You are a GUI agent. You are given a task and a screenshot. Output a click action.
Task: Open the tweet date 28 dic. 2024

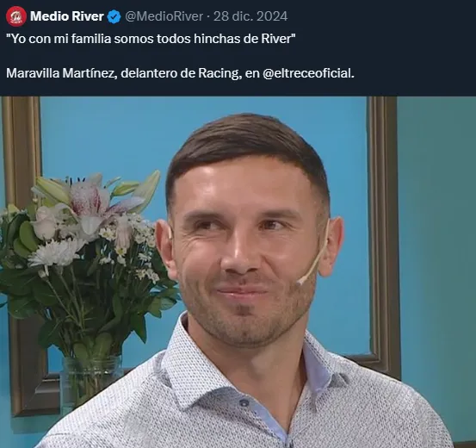click(x=250, y=16)
